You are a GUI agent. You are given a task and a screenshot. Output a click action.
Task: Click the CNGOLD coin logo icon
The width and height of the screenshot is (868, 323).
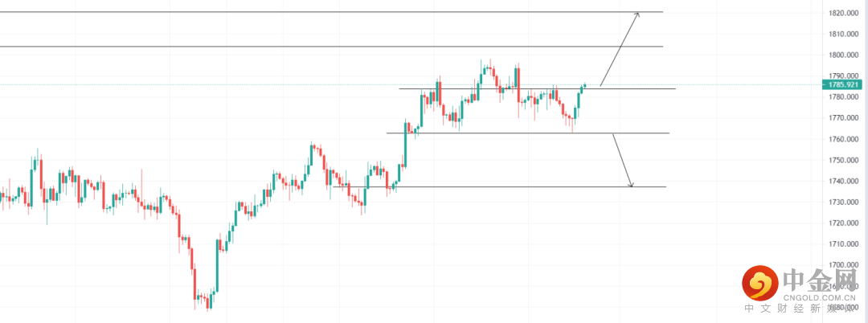click(x=759, y=284)
